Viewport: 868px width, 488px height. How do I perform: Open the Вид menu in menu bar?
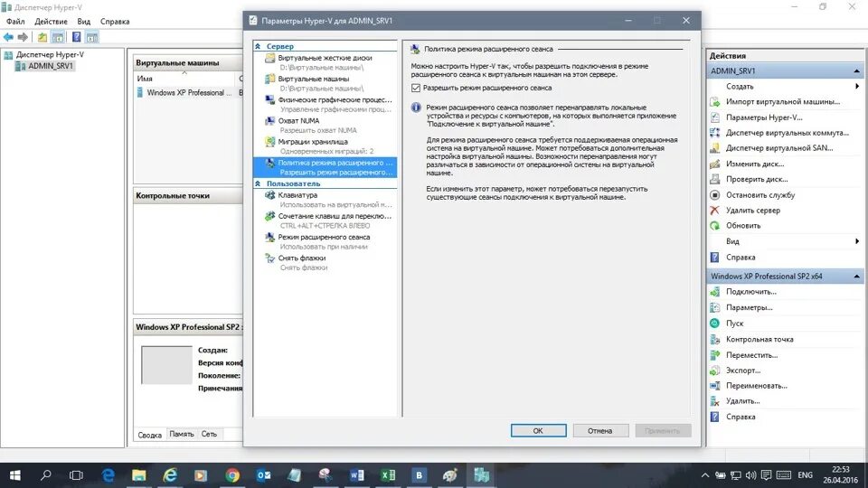83,22
